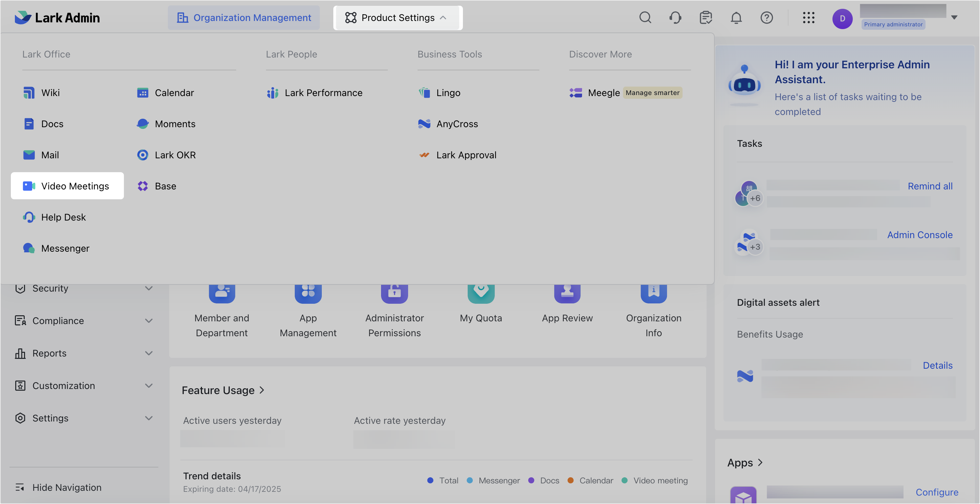
Task: Open Help Desk settings
Action: click(54, 217)
